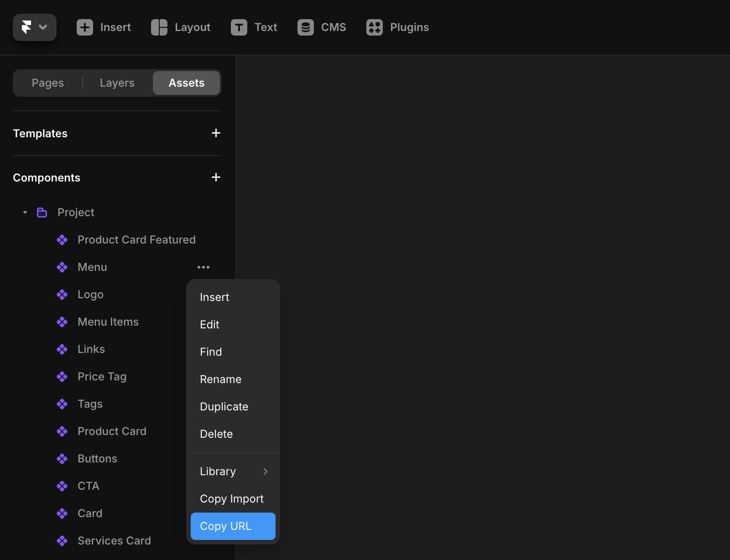Add a new component with plus icon
730x560 pixels.
pos(216,177)
